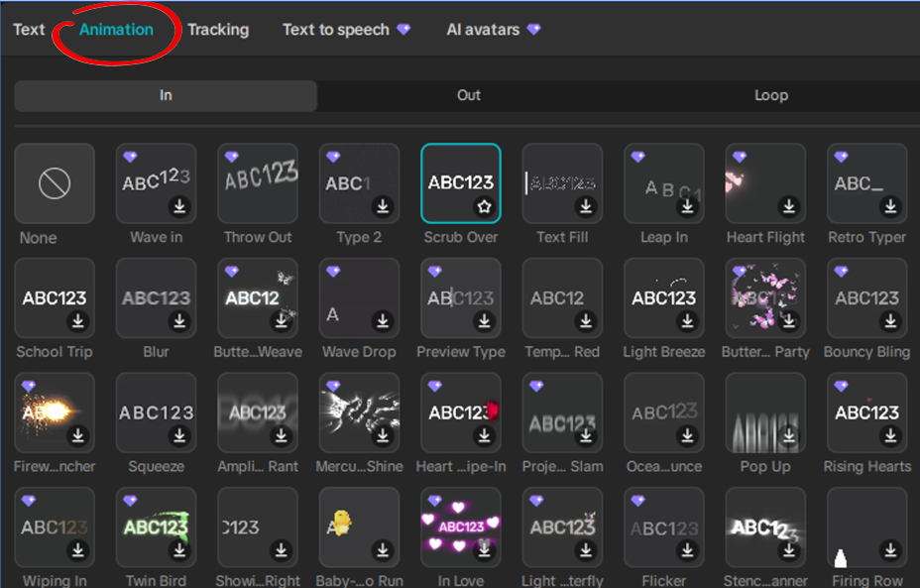Viewport: 920px width, 588px height.
Task: Switch to the Loop animation segment
Action: click(771, 95)
